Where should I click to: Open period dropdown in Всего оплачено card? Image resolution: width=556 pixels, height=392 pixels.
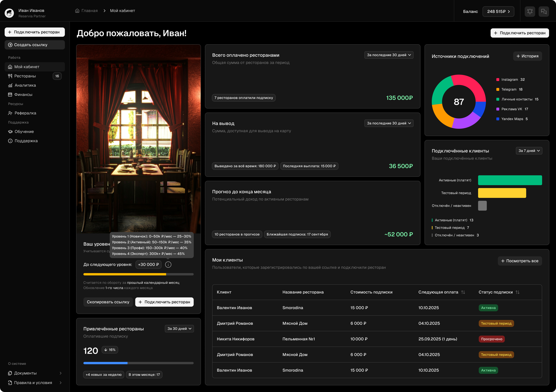coord(389,55)
